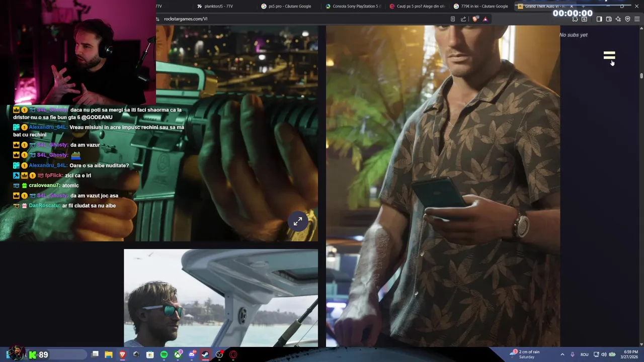Switch to the 779€ in lei tab

tap(482, 6)
